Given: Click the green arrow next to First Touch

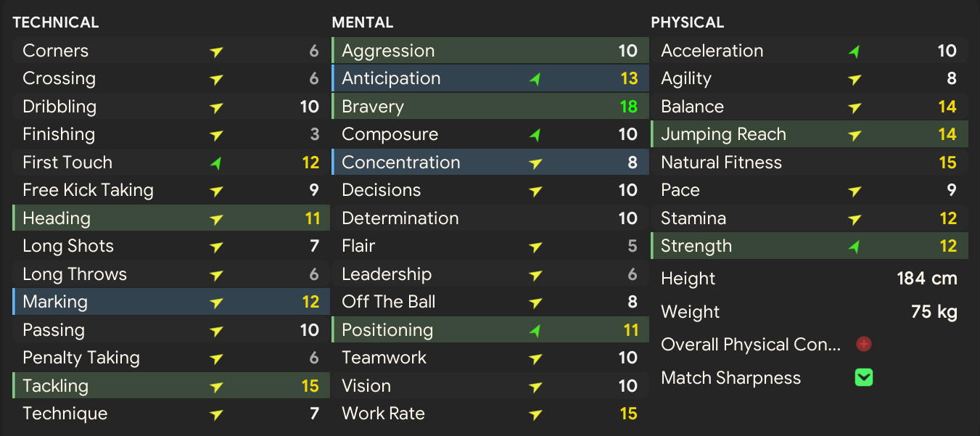Looking at the screenshot, I should [x=215, y=163].
